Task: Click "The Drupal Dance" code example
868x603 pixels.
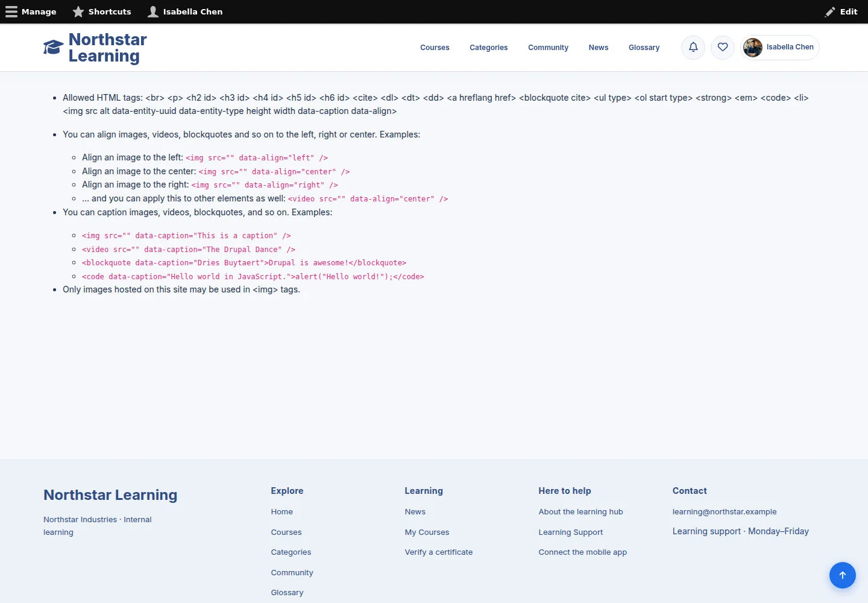Action: [189, 250]
